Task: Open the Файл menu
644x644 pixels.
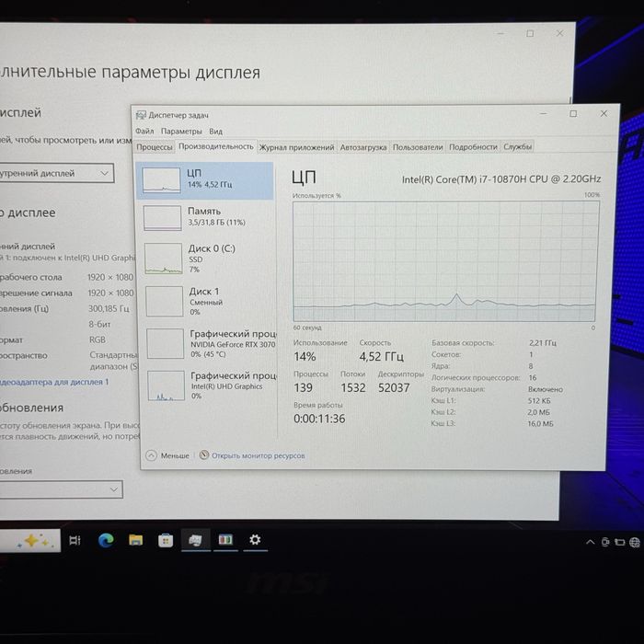Action: 144,131
